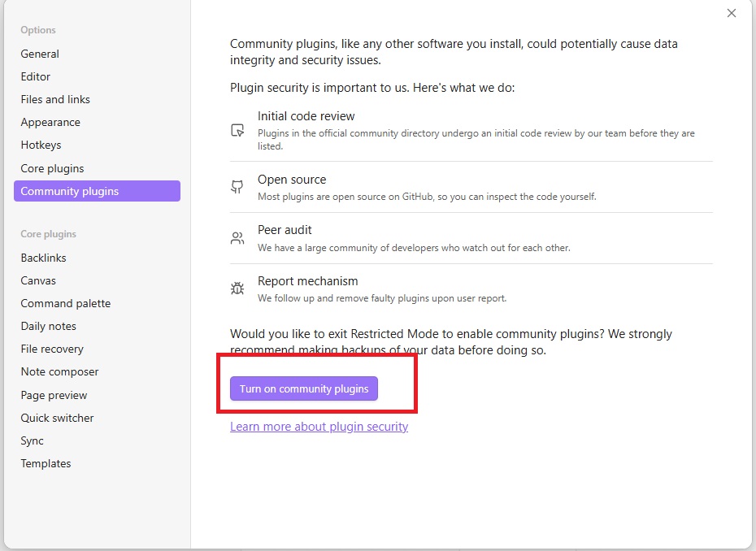Image resolution: width=756 pixels, height=551 pixels.
Task: Click the Open source GitHub icon
Action: point(237,187)
